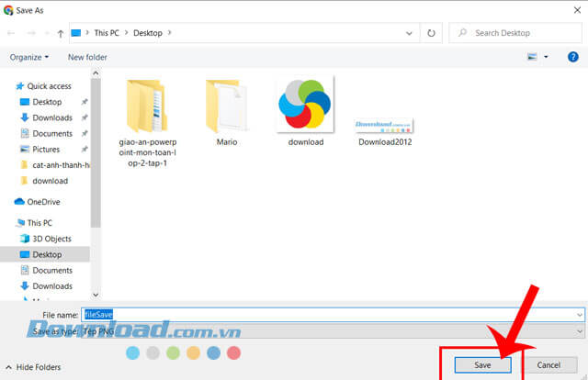Click the Pictures icon in sidebar
Viewport: 588px width, 380px height.
25,149
